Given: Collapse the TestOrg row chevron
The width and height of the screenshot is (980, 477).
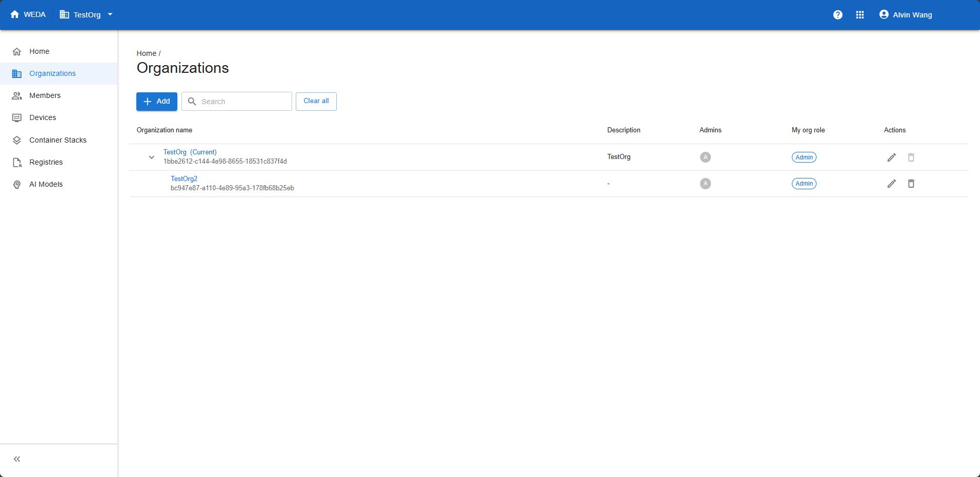Looking at the screenshot, I should pos(152,157).
